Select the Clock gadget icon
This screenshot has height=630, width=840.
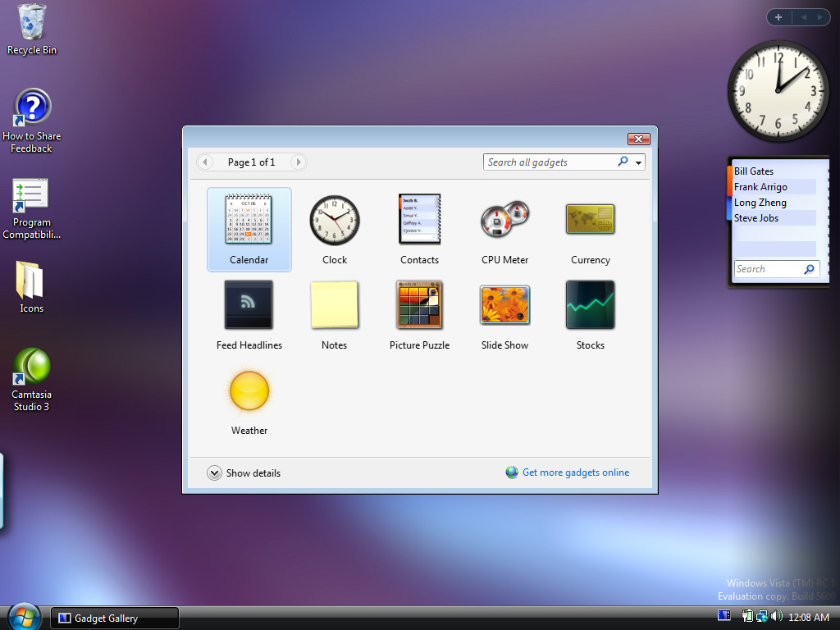pyautogui.click(x=334, y=220)
